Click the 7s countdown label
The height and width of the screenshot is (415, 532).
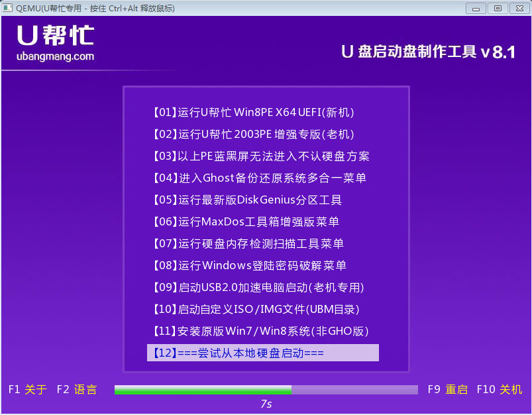click(268, 403)
